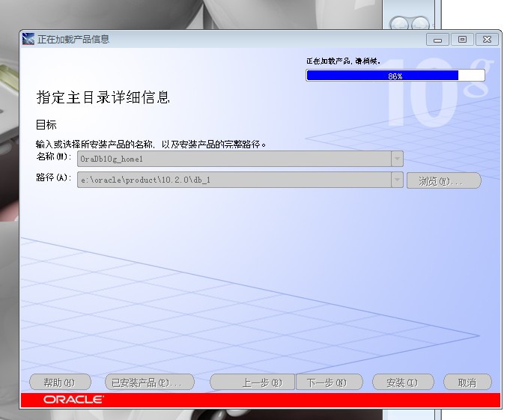Image resolution: width=513 pixels, height=420 pixels.
Task: Click the 帮助(H) help button
Action: (60, 383)
